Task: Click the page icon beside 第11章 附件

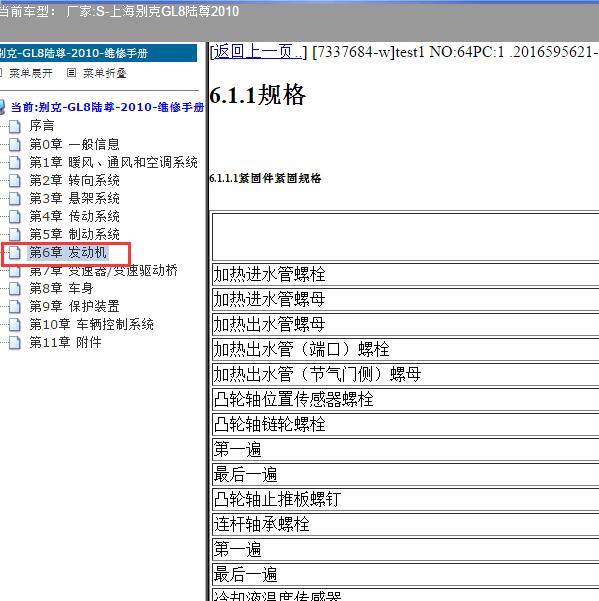Action: (x=15, y=342)
